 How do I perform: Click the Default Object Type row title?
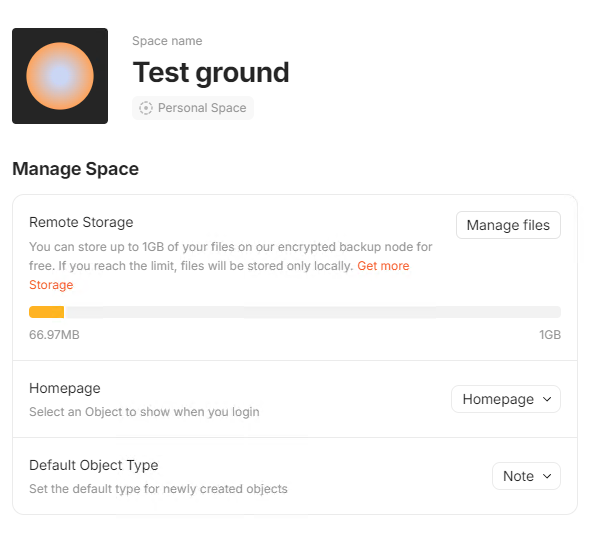tap(94, 465)
